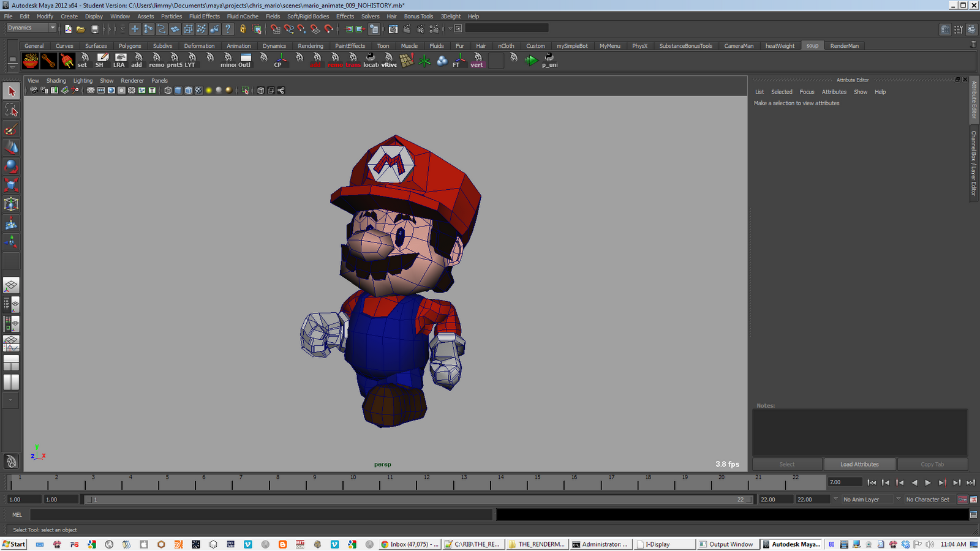The width and height of the screenshot is (980, 551).
Task: Click the red plug shelf icon
Action: point(67,60)
